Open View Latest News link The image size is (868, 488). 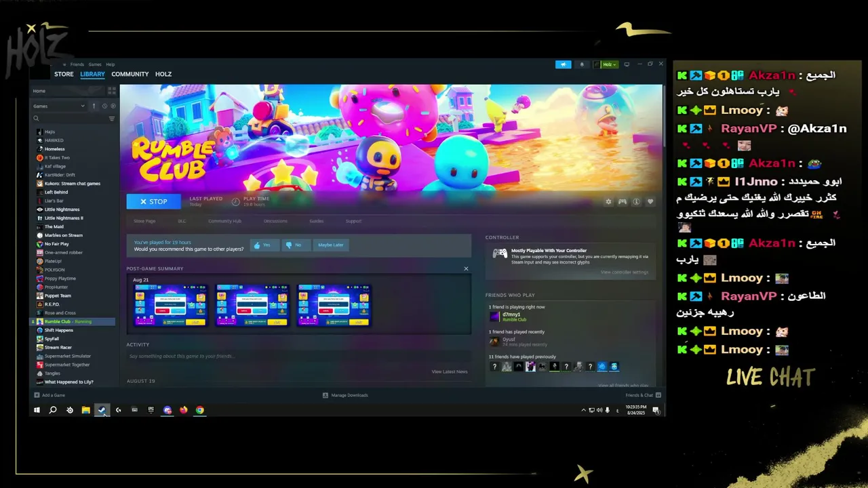pyautogui.click(x=450, y=371)
